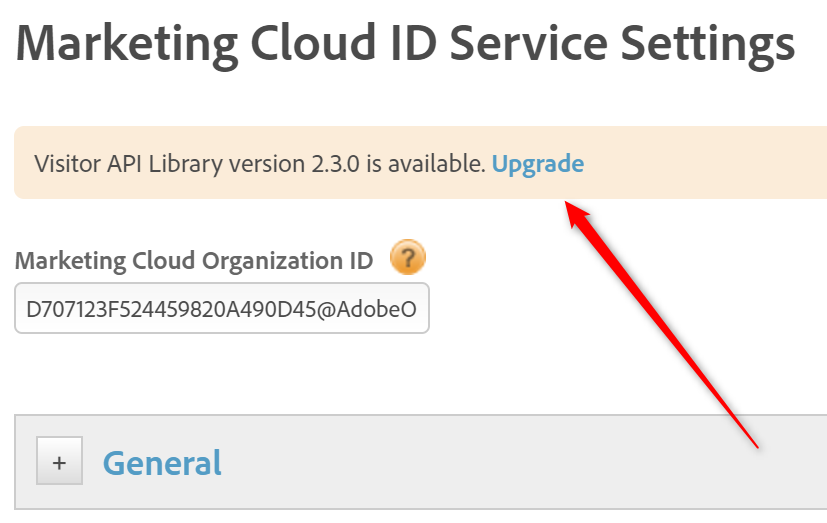Screen dimensions: 827x523
Task: Toggle open the General settings panel
Action: pyautogui.click(x=59, y=463)
